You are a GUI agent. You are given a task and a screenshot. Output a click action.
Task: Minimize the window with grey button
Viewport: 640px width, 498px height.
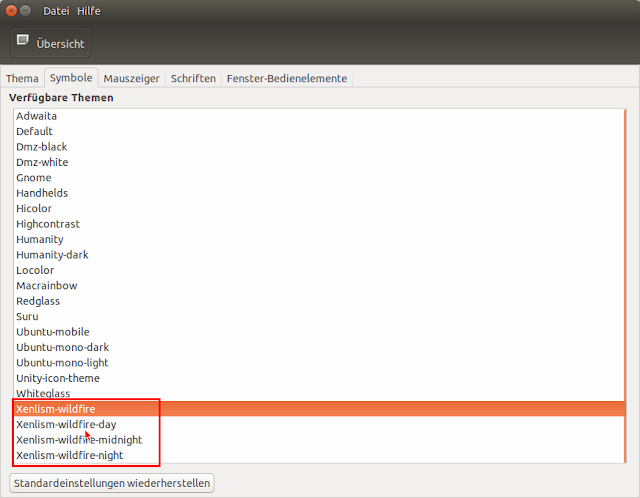(x=26, y=11)
